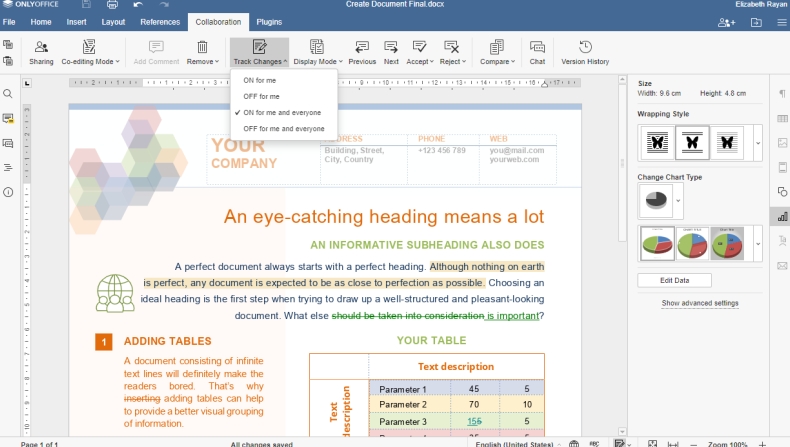The height and width of the screenshot is (447, 790).
Task: Choose "OFF for me" track changes option
Action: pos(261,96)
